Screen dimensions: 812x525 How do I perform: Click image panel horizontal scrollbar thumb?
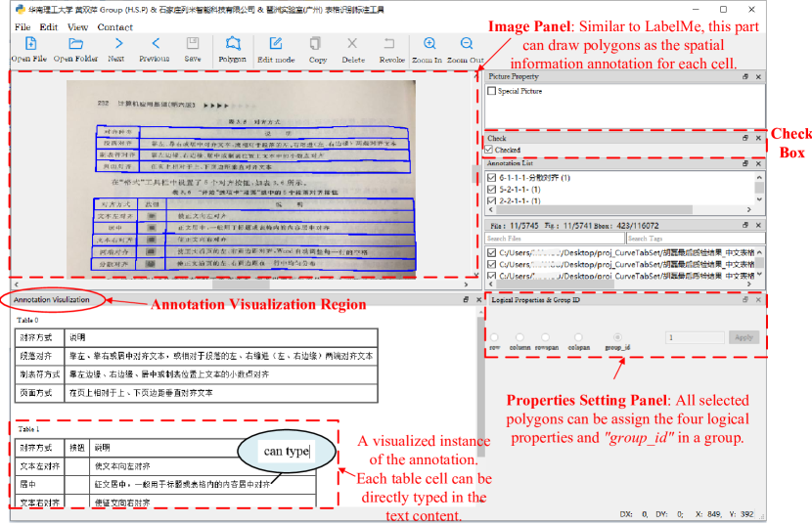[x=241, y=284]
